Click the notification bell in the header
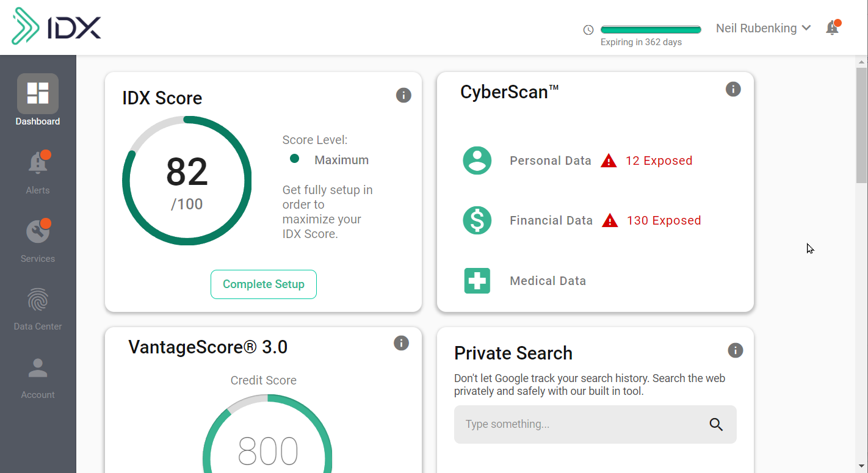 832,27
